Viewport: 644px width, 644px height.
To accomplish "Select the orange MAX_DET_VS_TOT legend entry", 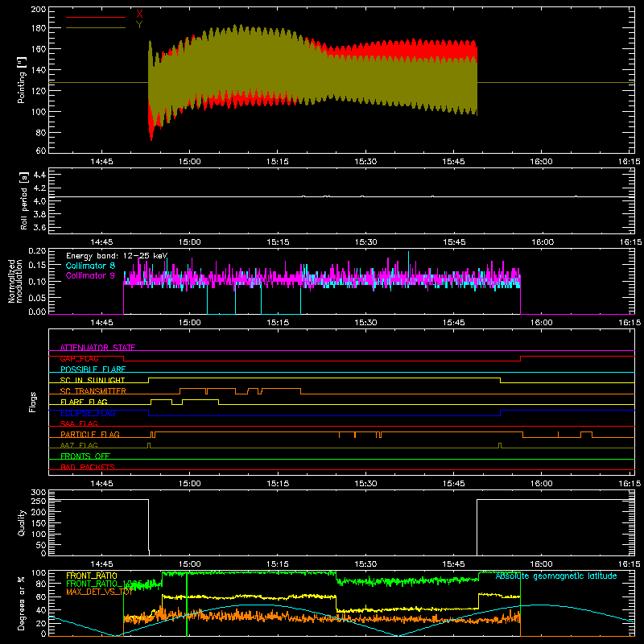I will [x=99, y=592].
